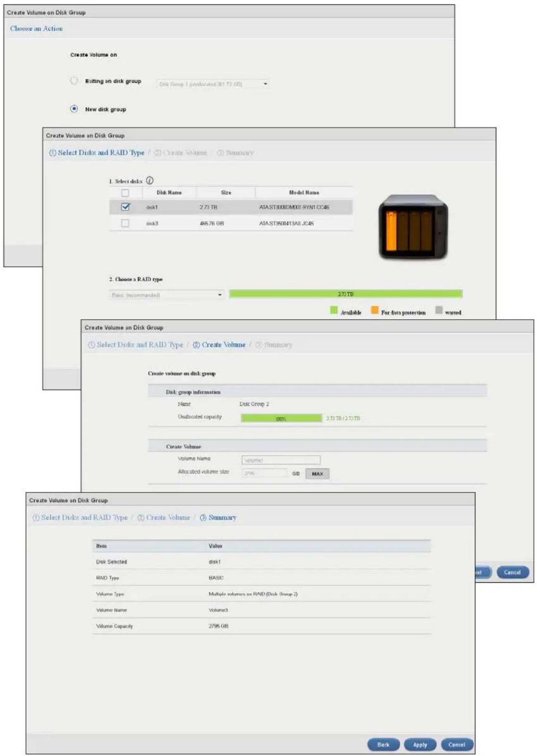Select the Existing on disk group radio button

pos(74,81)
